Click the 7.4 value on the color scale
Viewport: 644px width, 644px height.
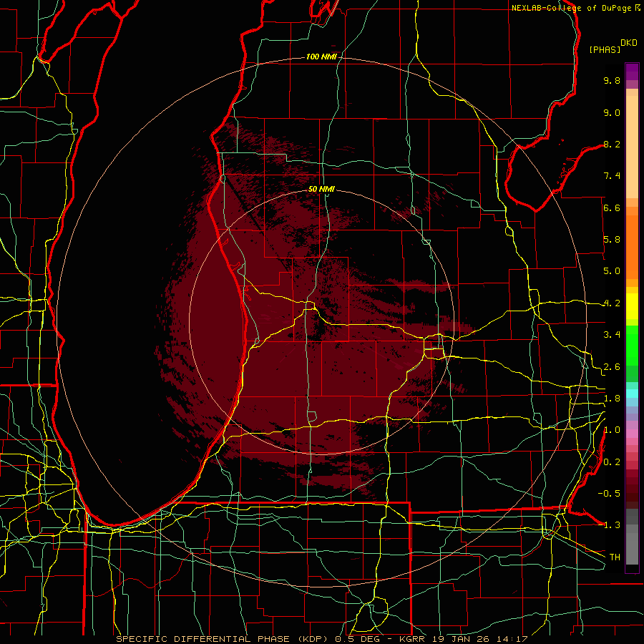tap(612, 176)
